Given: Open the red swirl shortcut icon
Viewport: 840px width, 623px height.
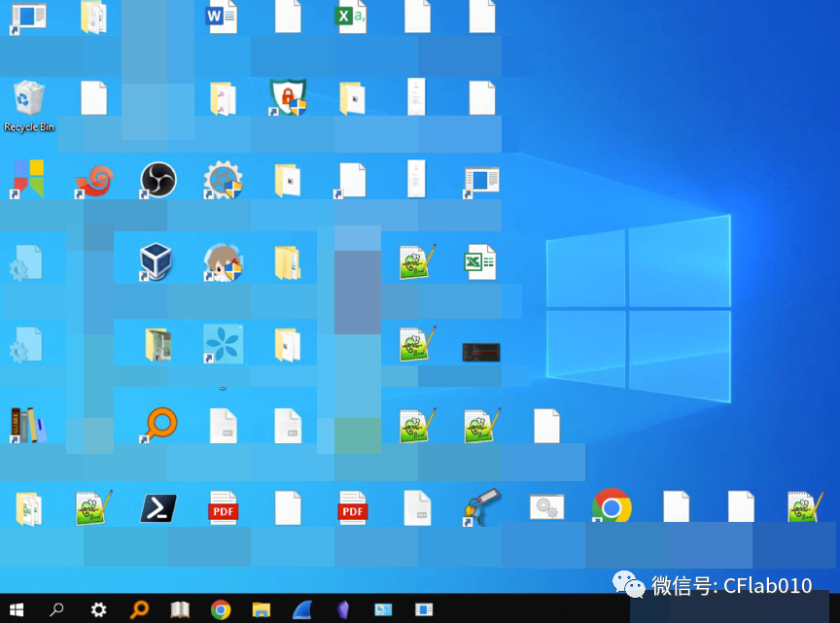Looking at the screenshot, I should click(x=93, y=181).
